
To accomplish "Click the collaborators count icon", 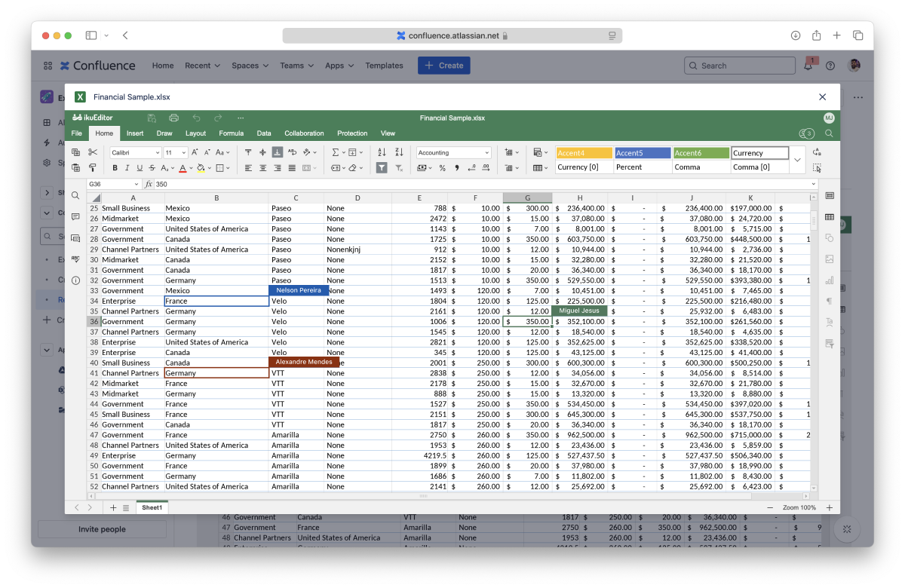I will (806, 133).
